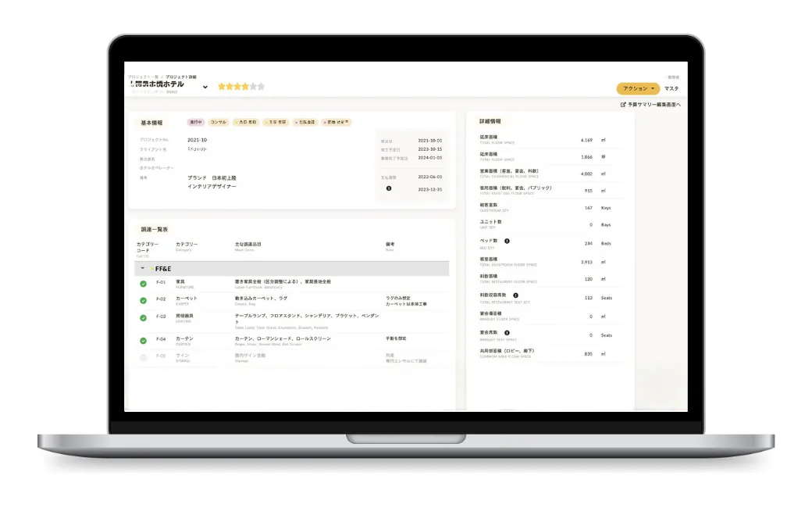Select the 基本情報 section header
Screen dimensions: 812x508
151,123
